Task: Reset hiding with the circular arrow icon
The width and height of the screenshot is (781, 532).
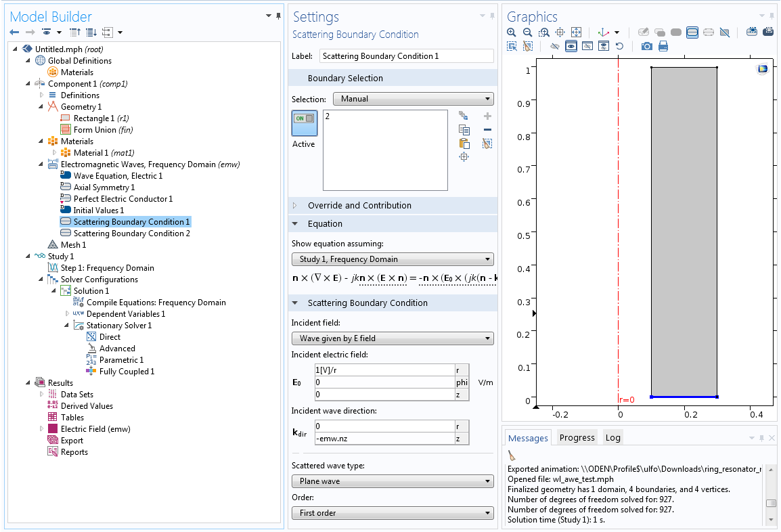Action: [x=619, y=46]
